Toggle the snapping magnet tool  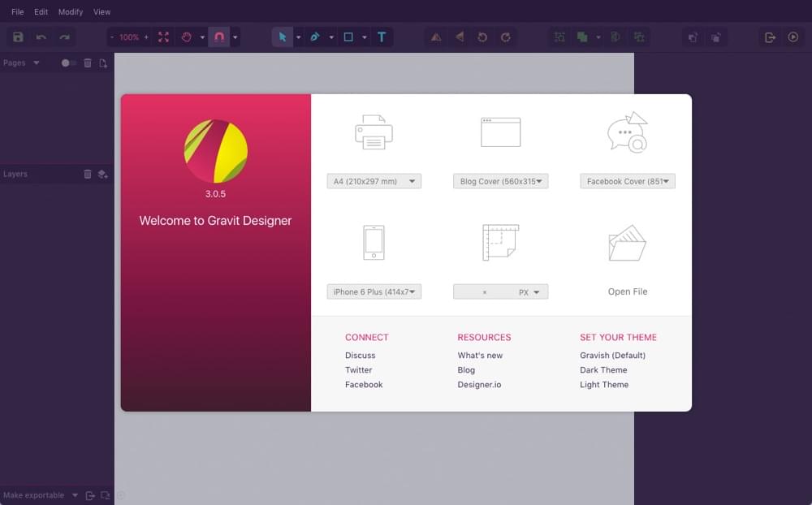(218, 37)
